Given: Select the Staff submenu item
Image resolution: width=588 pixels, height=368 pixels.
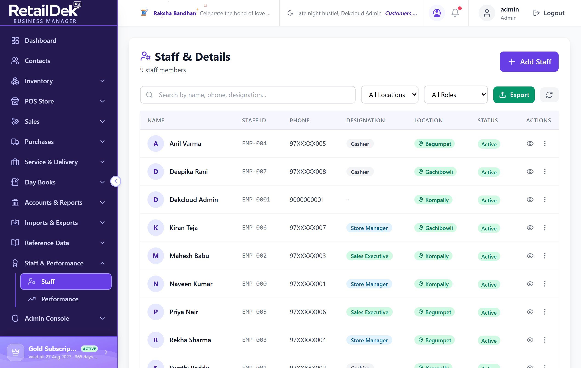Looking at the screenshot, I should coord(66,282).
